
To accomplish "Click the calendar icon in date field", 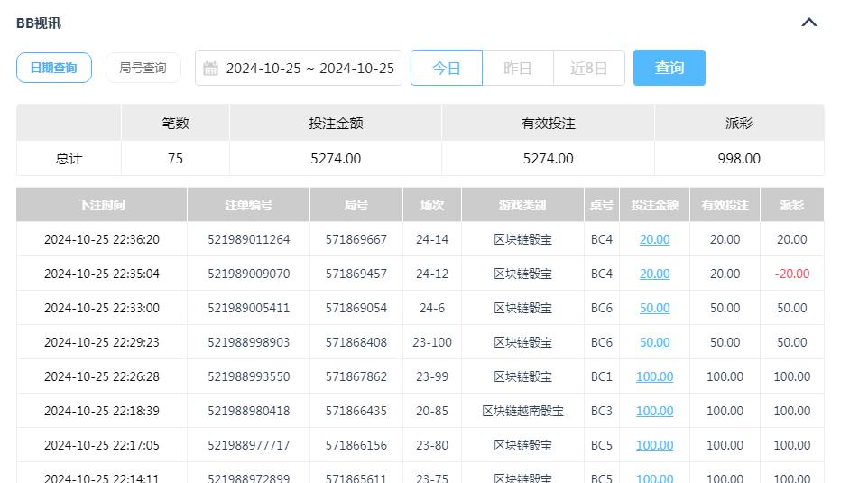I will click(210, 69).
